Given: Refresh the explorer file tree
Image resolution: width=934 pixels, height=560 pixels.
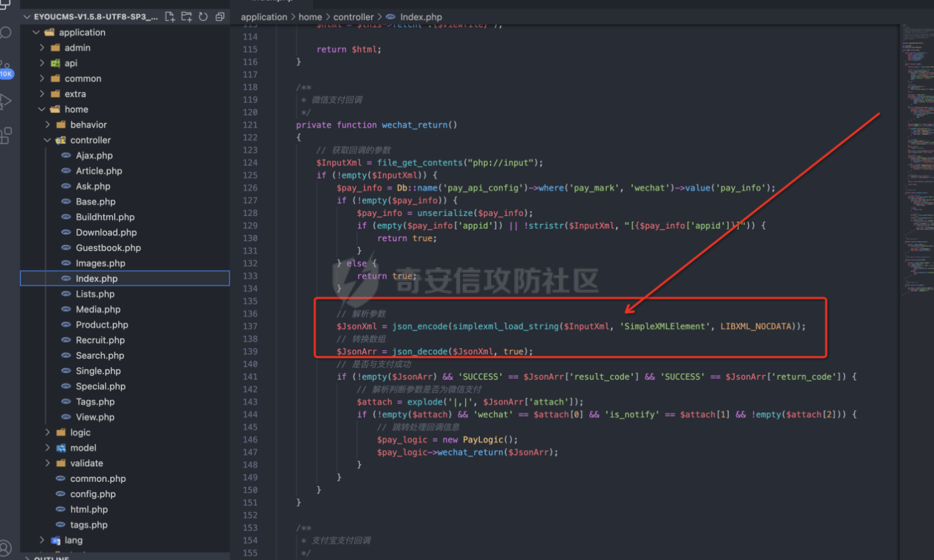Looking at the screenshot, I should pos(203,17).
